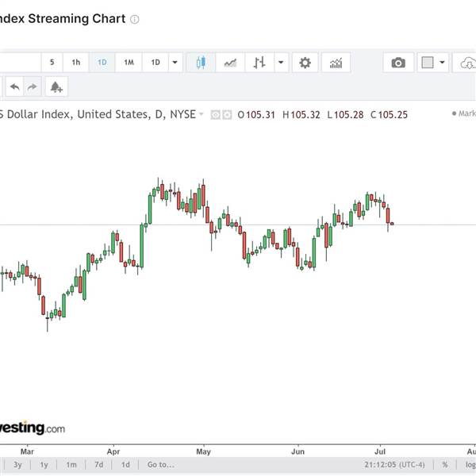Image resolution: width=476 pixels, height=476 pixels.
Task: Click the last candle at the price line
Action: point(392,224)
